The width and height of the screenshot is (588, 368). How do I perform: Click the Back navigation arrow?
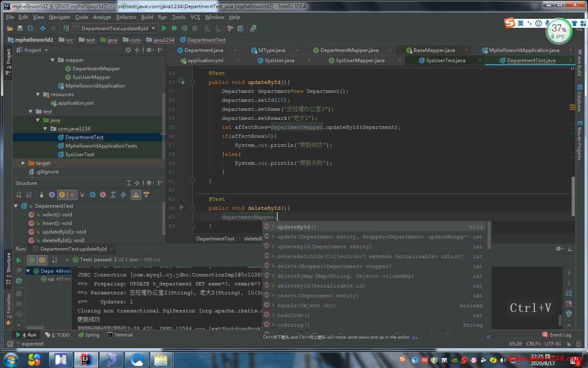click(42, 28)
